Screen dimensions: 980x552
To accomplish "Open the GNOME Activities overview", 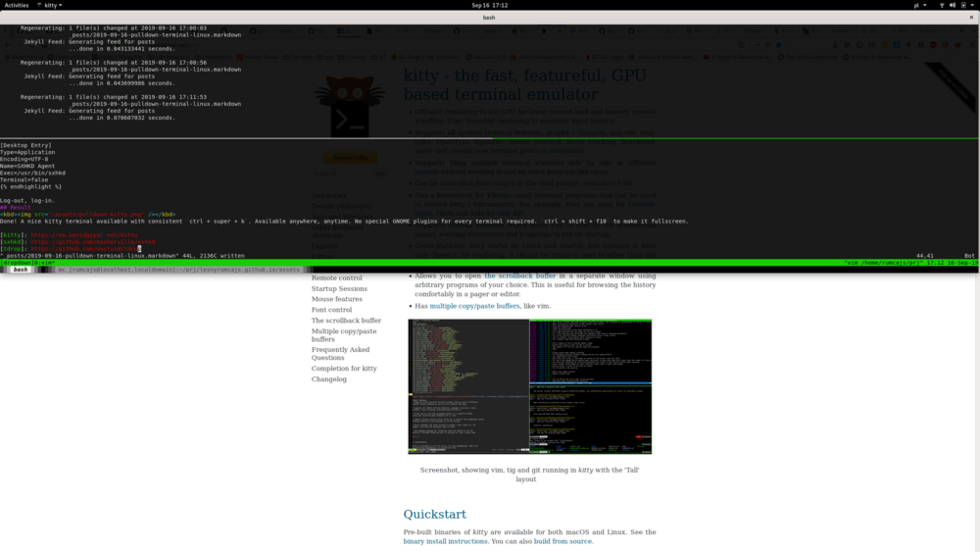I will pos(17,5).
